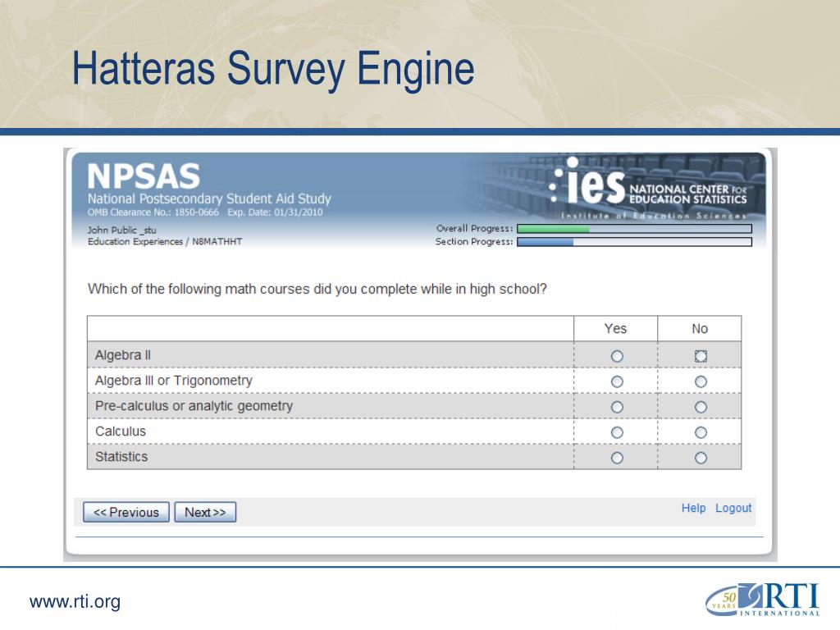
Task: Click the math courses question text
Action: pyautogui.click(x=317, y=290)
